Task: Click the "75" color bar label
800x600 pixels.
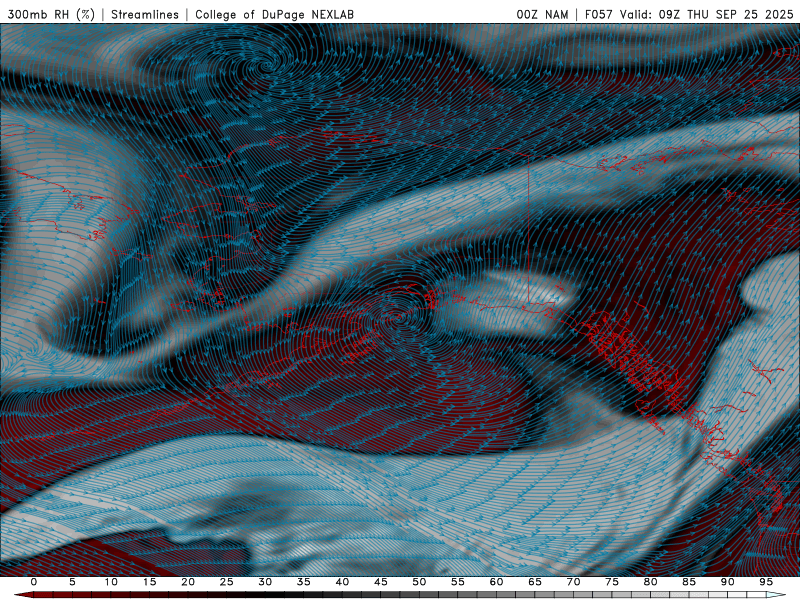Action: tap(612, 582)
